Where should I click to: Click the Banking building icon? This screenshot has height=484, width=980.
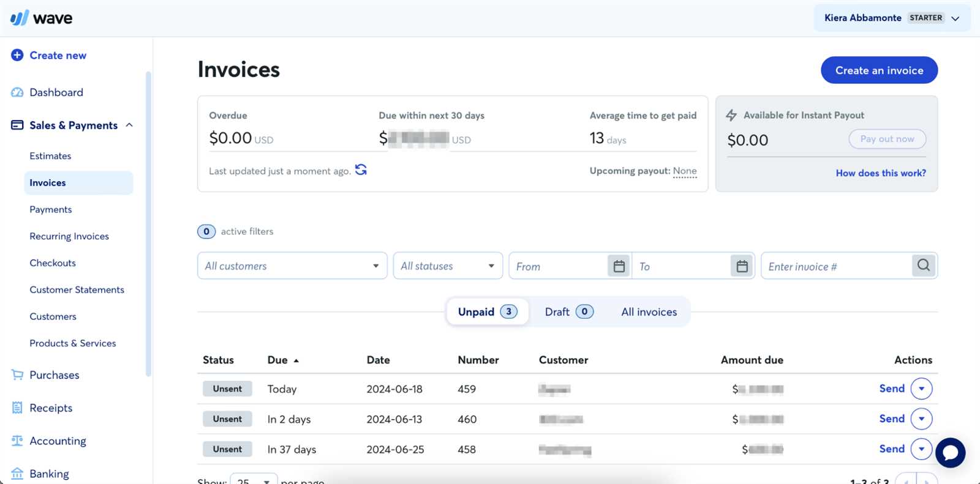(17, 473)
